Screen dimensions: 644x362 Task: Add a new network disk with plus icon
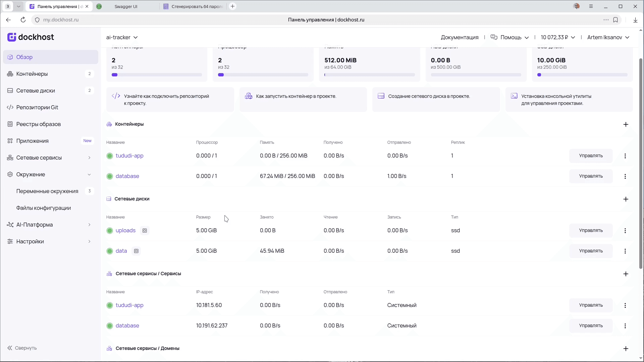point(626,199)
